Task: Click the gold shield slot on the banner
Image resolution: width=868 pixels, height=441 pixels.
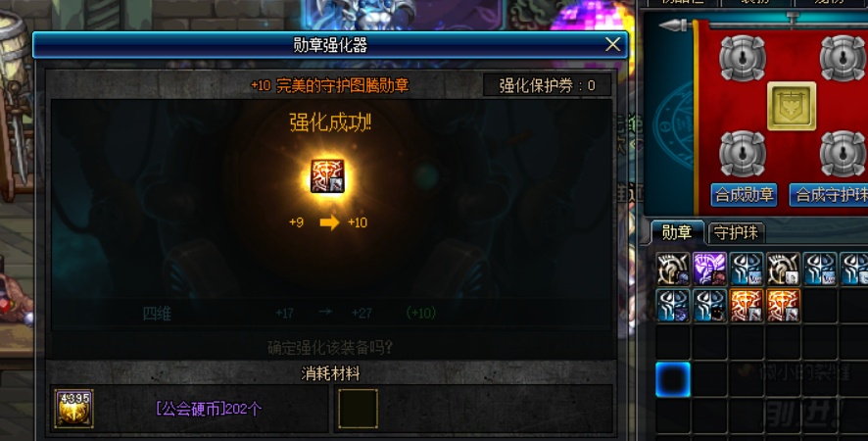Action: coord(791,106)
